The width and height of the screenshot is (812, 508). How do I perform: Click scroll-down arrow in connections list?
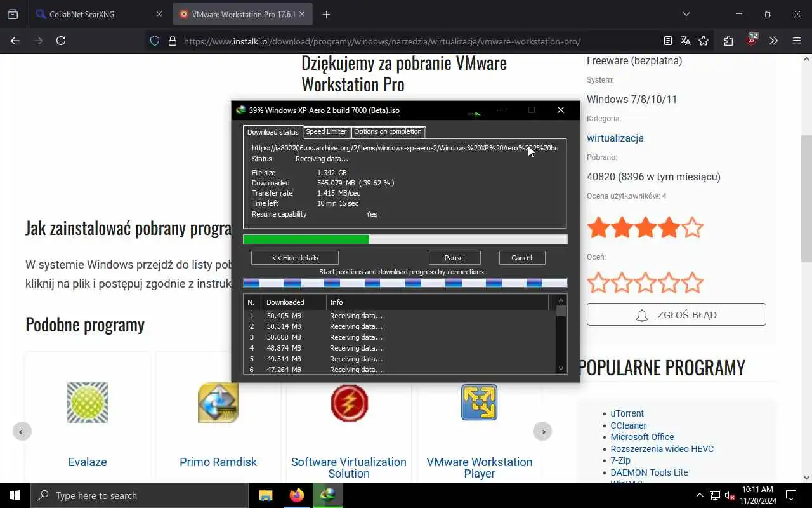pyautogui.click(x=561, y=368)
